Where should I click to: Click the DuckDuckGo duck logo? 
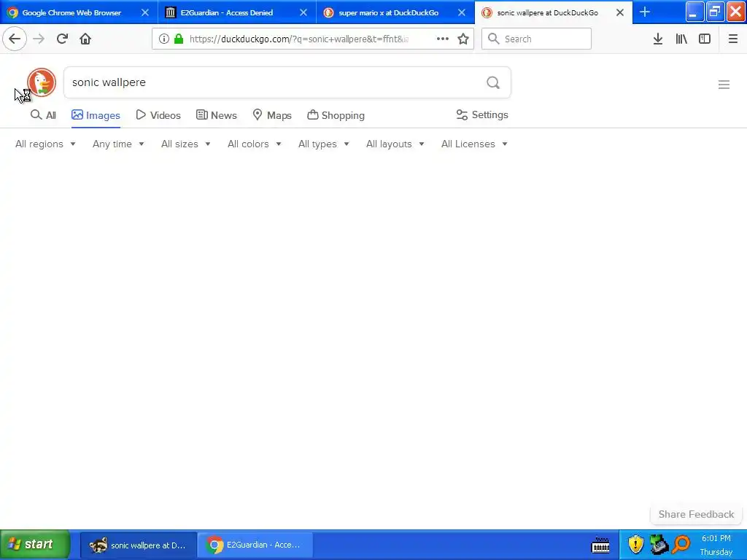[42, 82]
